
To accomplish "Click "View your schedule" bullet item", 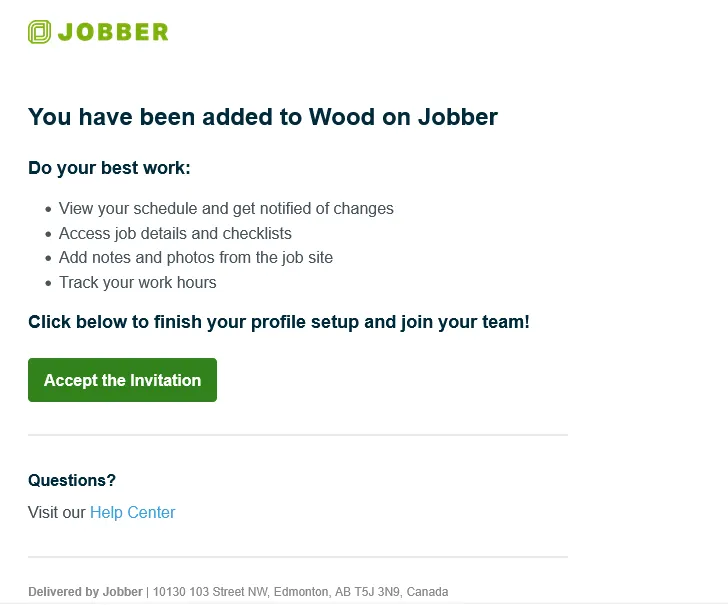I will [x=226, y=209].
